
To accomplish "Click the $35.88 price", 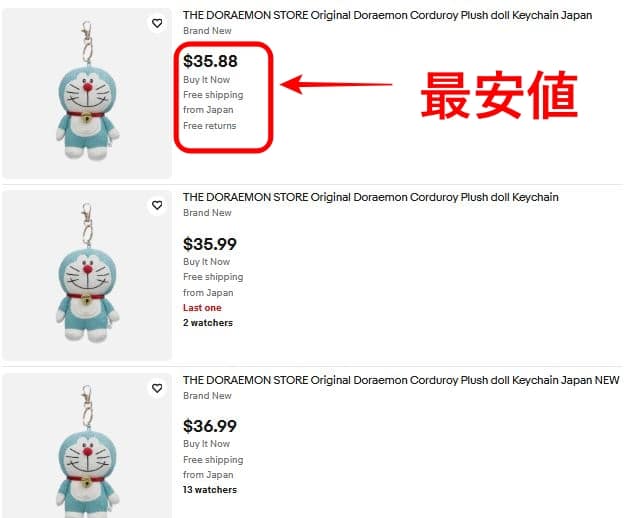I will [x=210, y=61].
